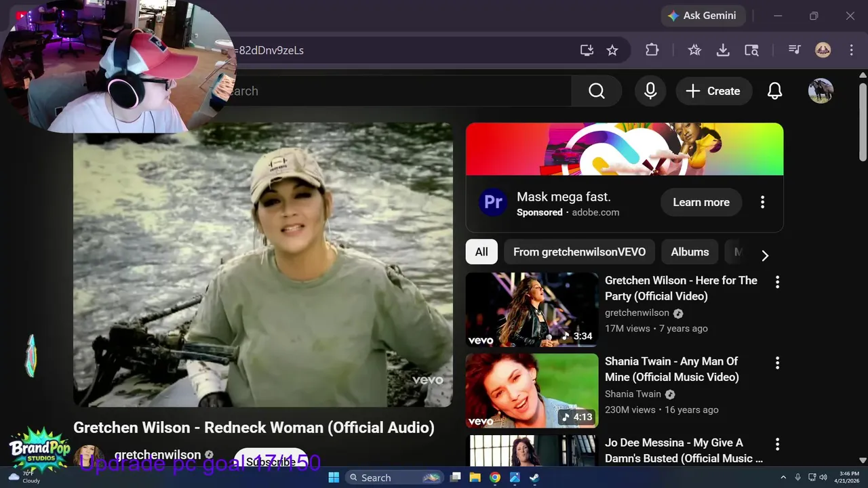The image size is (868, 488).
Task: Open the YouTube account avatar
Action: point(821,91)
